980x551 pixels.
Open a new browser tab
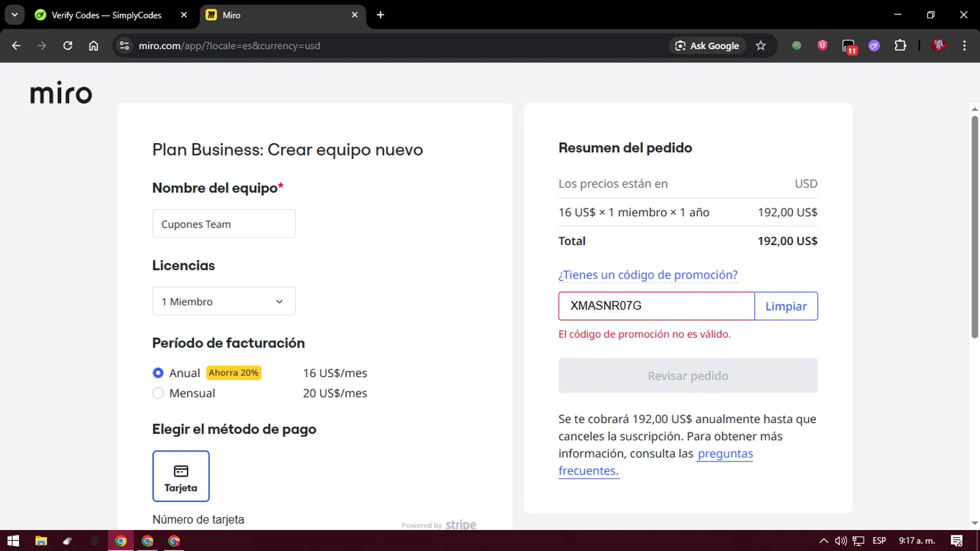pyautogui.click(x=380, y=14)
